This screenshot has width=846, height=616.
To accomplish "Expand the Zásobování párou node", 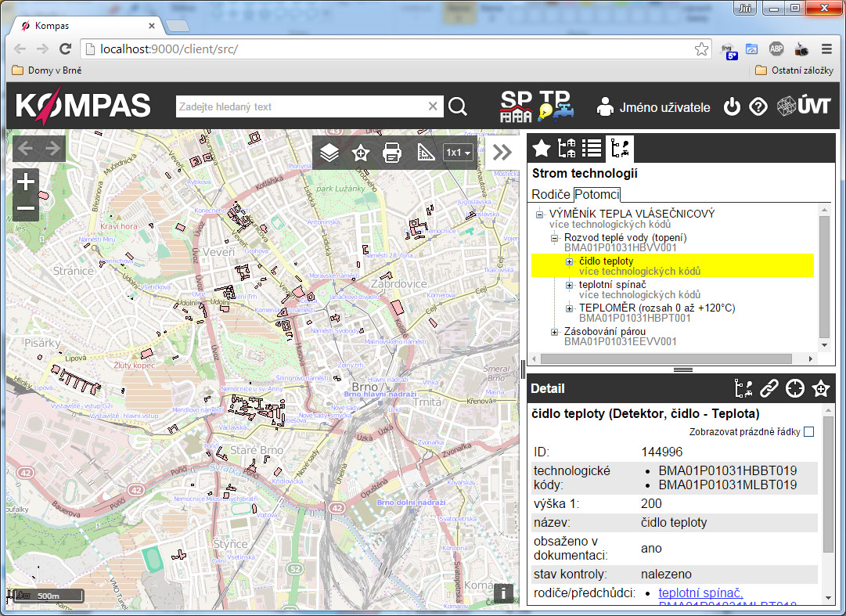I will (555, 332).
